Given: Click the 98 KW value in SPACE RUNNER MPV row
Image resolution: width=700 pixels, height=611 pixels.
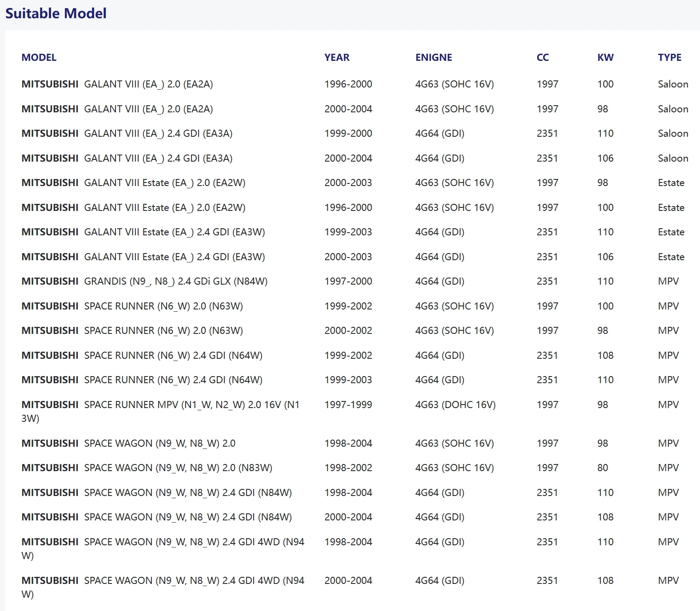Looking at the screenshot, I should 602,405.
